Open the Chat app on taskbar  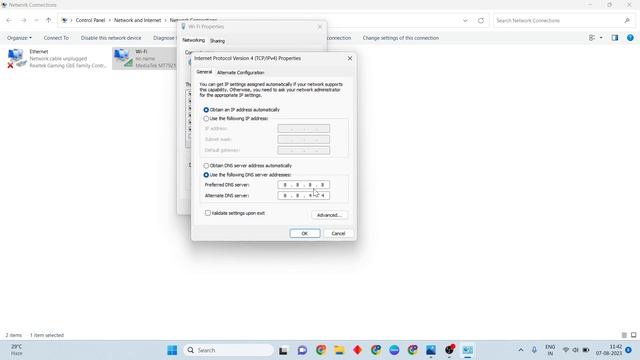tap(302, 350)
